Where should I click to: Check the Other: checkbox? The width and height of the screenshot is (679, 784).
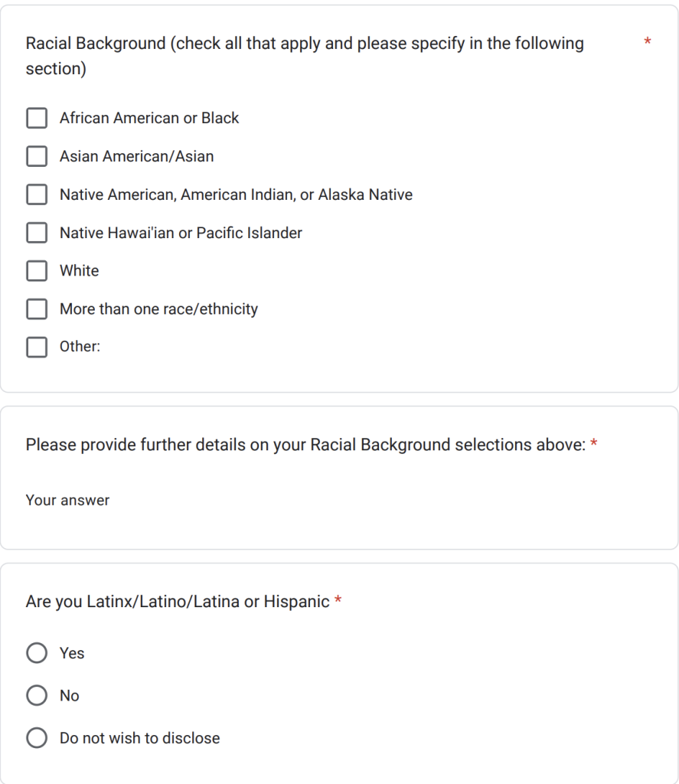click(37, 347)
